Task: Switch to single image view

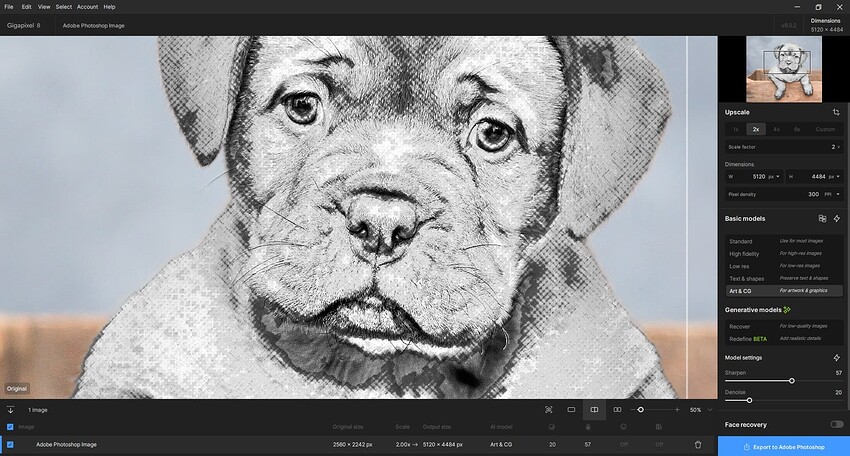Action: (571, 409)
